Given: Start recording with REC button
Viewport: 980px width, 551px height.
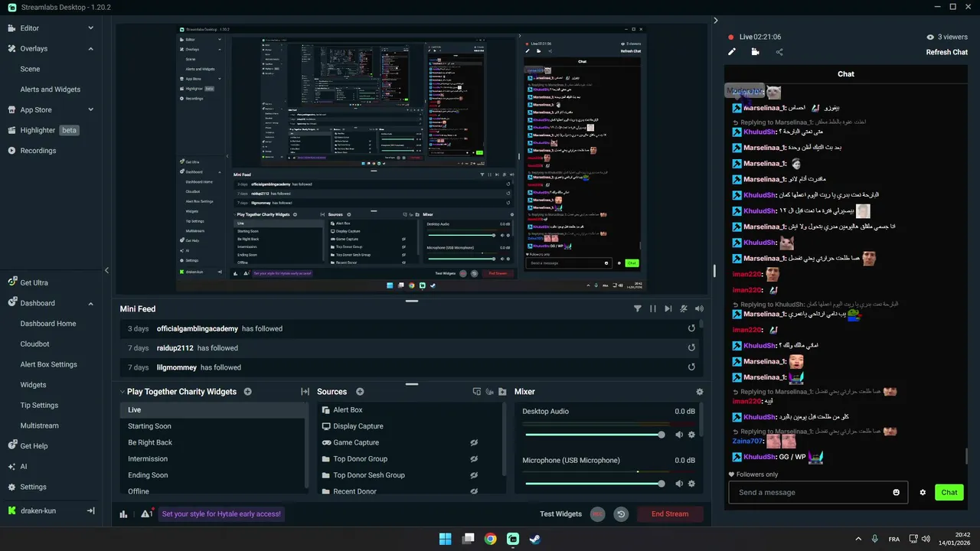Looking at the screenshot, I should tap(598, 514).
